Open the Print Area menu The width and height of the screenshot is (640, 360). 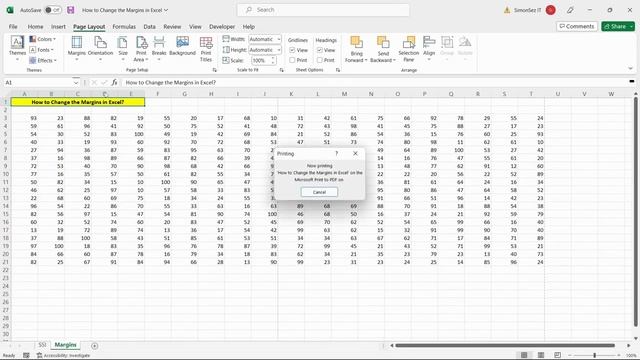click(x=141, y=49)
